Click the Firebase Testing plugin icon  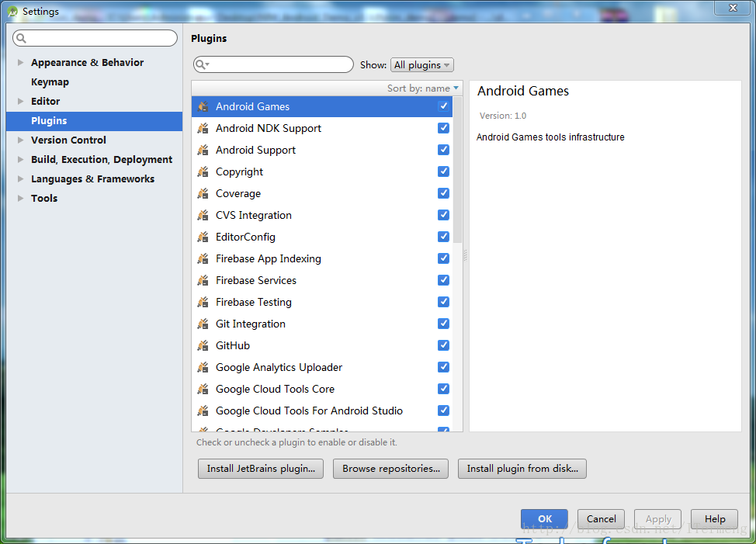click(x=203, y=302)
